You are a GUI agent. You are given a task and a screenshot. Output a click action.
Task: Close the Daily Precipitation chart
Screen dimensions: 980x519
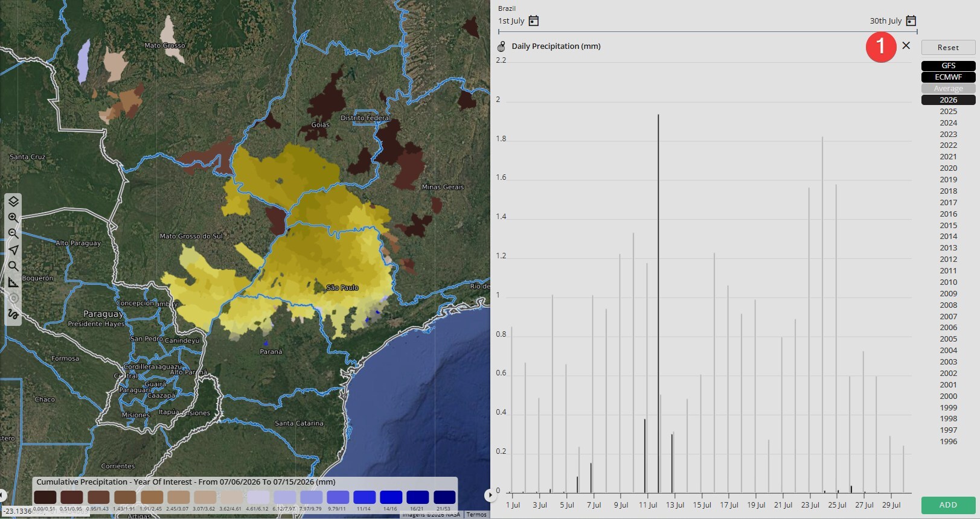[906, 46]
